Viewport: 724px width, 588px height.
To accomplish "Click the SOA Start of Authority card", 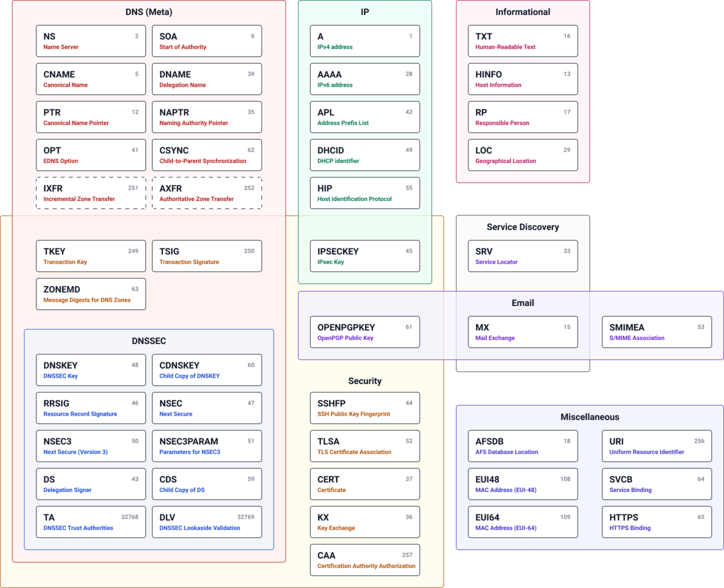I will [207, 41].
